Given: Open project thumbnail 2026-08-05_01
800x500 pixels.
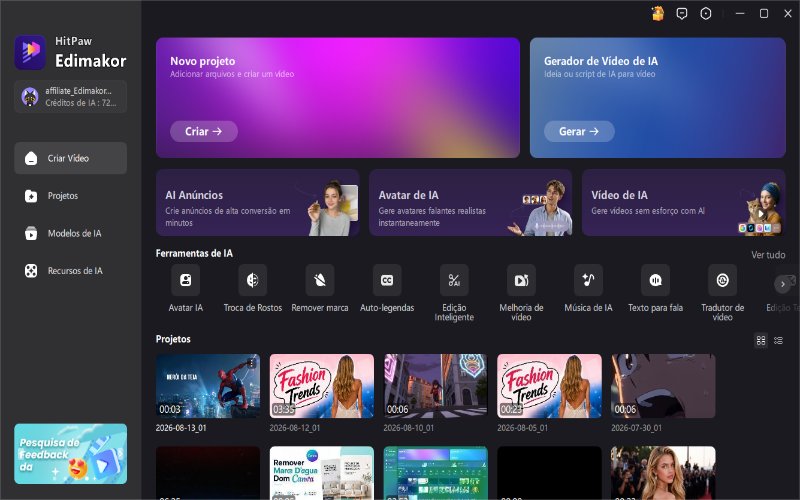Looking at the screenshot, I should [x=549, y=386].
